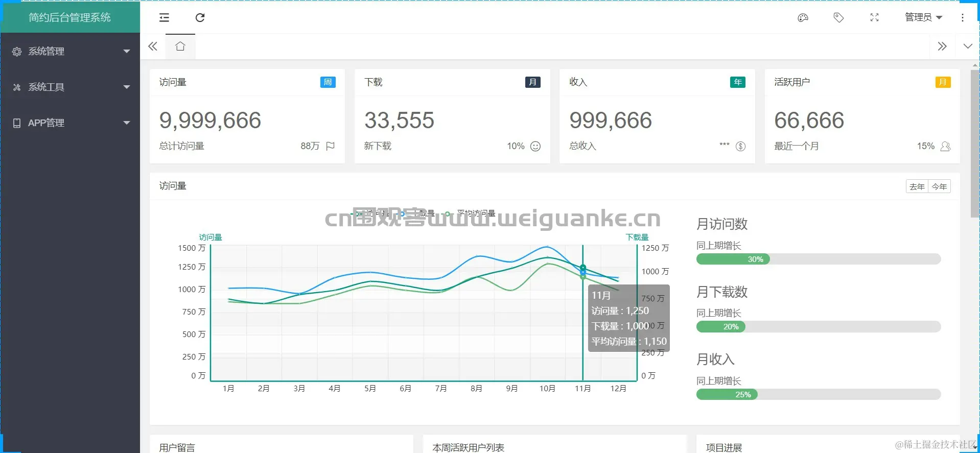The image size is (980, 453).
Task: Click the 本周活跃用户列表 panel heading
Action: pos(468,447)
